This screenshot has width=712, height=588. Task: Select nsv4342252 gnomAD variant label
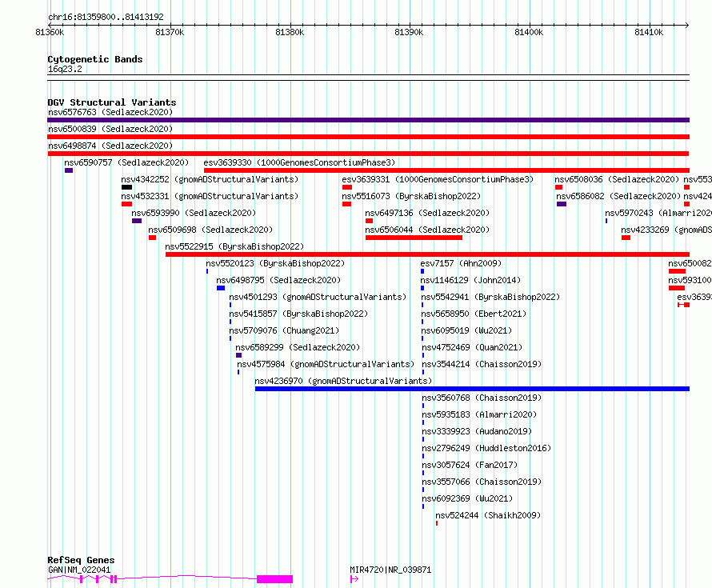(x=210, y=179)
